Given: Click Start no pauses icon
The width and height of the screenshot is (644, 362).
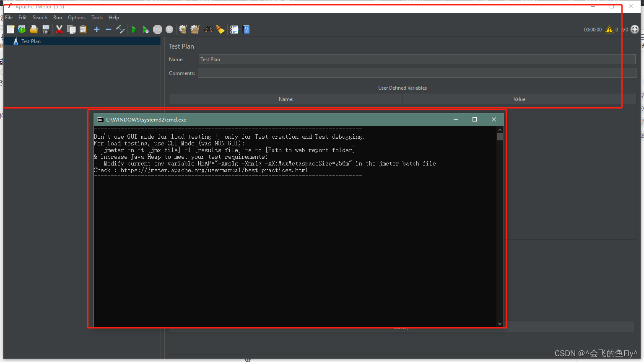Looking at the screenshot, I should (145, 29).
